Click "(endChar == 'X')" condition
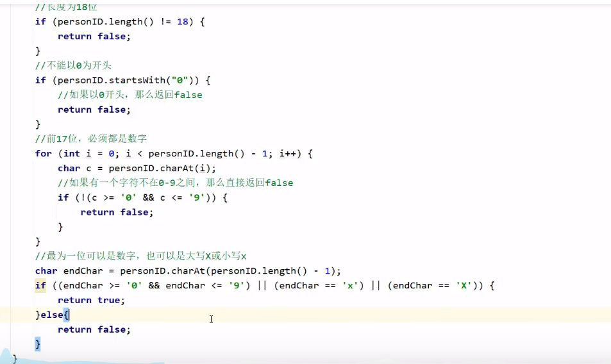Viewport: 611px width, 364px height. point(433,285)
